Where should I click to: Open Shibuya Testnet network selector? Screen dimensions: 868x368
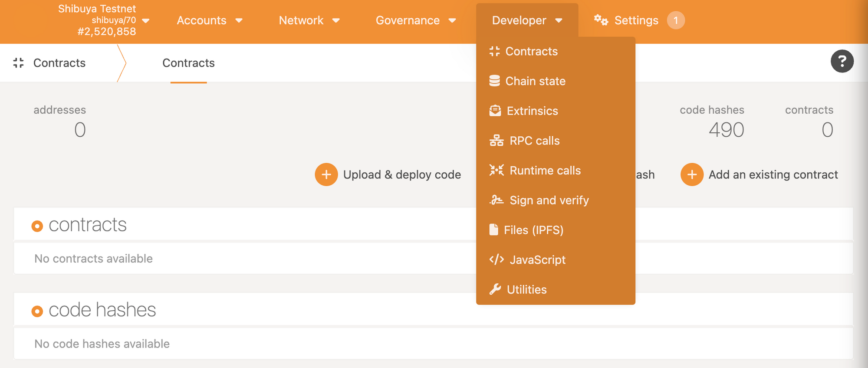click(103, 20)
